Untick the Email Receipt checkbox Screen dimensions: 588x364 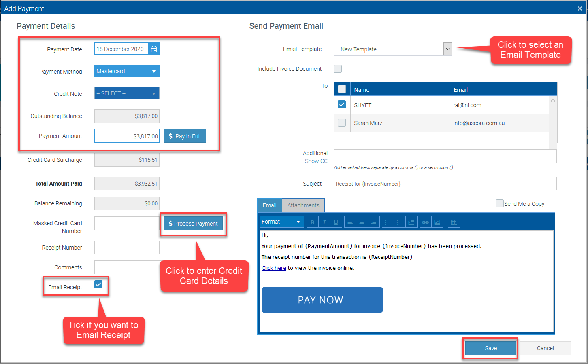click(x=98, y=284)
